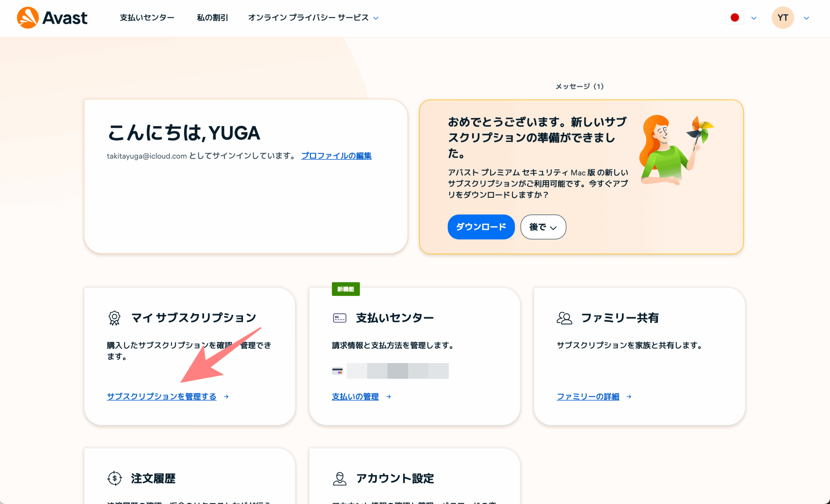The height and width of the screenshot is (504, 830).
Task: Expand the language selector chevron
Action: coord(754,18)
